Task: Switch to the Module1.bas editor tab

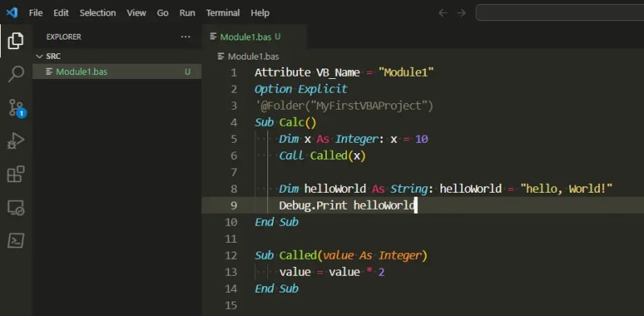Action: (x=254, y=36)
